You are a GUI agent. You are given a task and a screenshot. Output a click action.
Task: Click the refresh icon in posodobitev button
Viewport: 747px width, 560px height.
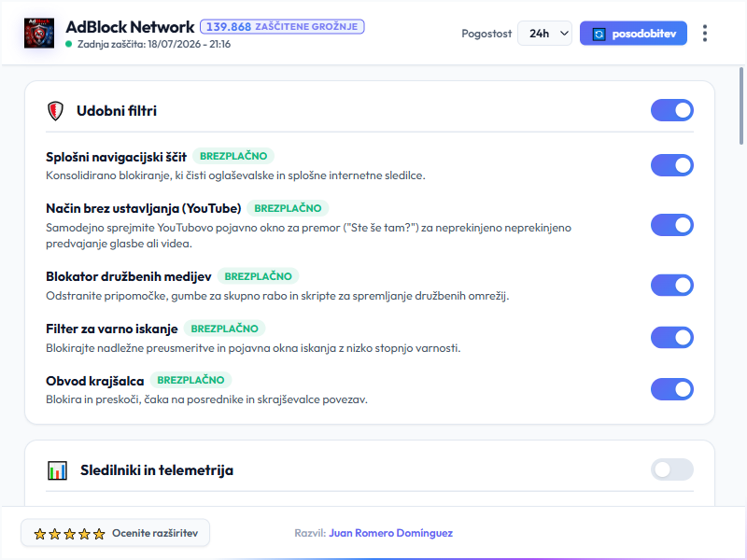599,34
